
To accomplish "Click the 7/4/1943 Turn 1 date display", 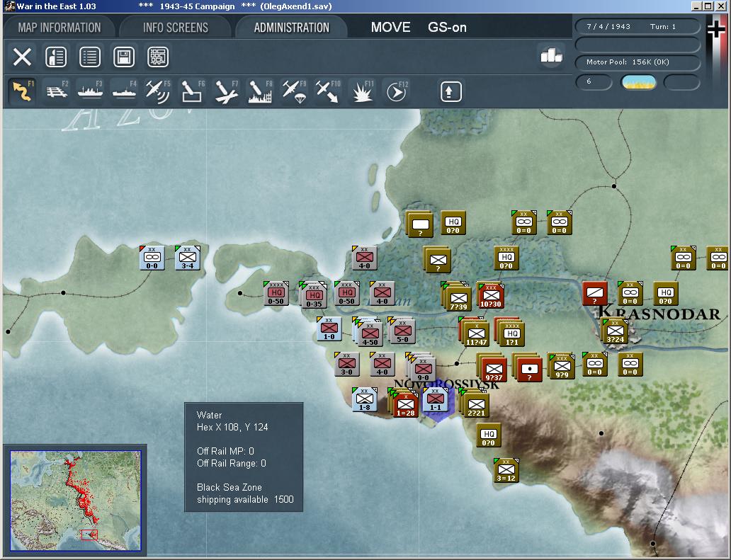I will tap(637, 27).
